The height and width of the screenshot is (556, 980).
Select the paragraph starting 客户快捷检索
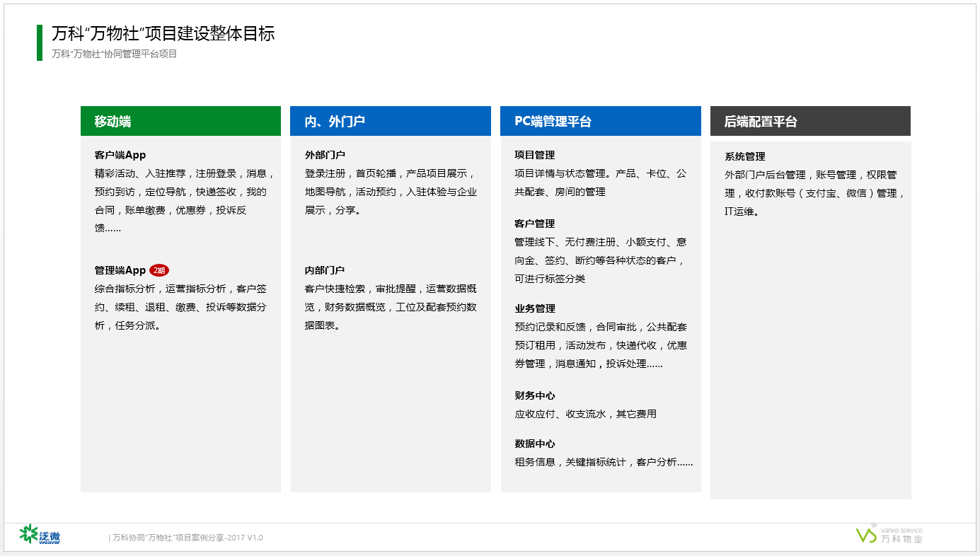click(391, 307)
